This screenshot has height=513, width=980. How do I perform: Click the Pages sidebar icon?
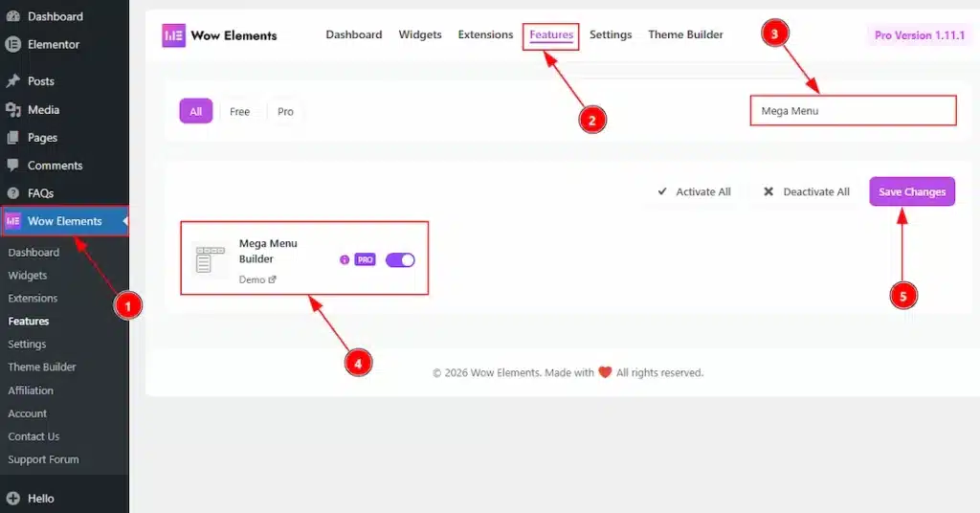tap(12, 138)
